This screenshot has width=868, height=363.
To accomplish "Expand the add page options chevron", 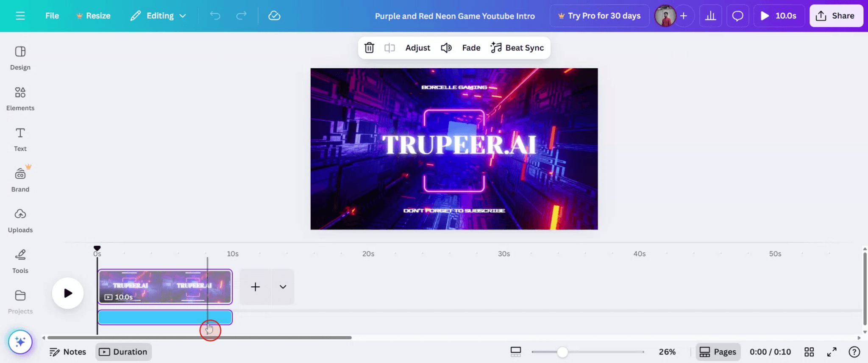I will click(283, 287).
